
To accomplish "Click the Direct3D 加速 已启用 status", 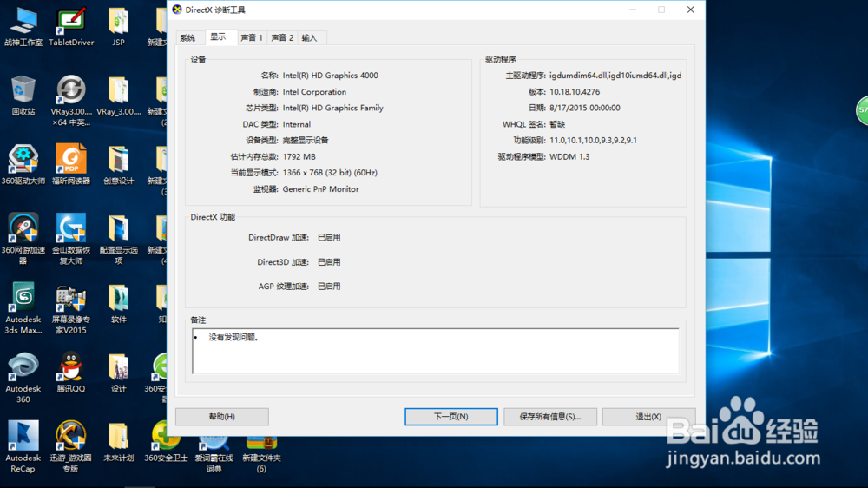I will point(329,262).
